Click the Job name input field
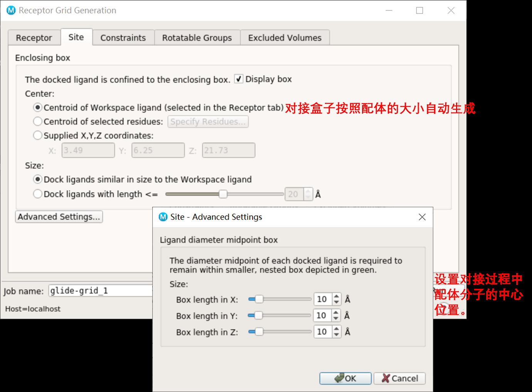The image size is (532, 392). pyautogui.click(x=101, y=291)
